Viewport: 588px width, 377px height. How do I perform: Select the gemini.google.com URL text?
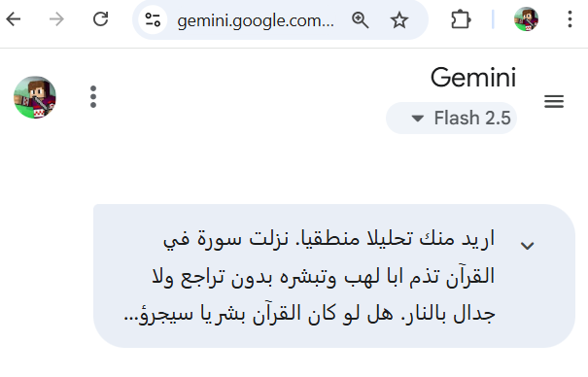(256, 20)
